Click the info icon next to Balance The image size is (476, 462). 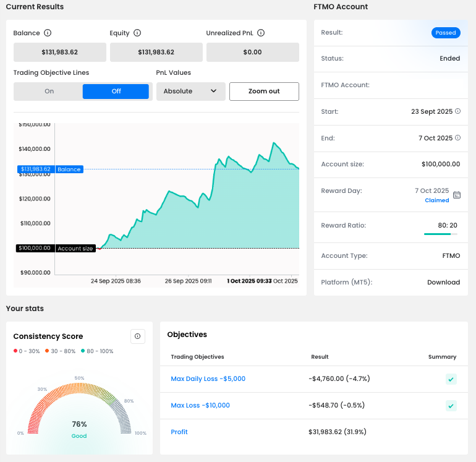click(x=48, y=33)
